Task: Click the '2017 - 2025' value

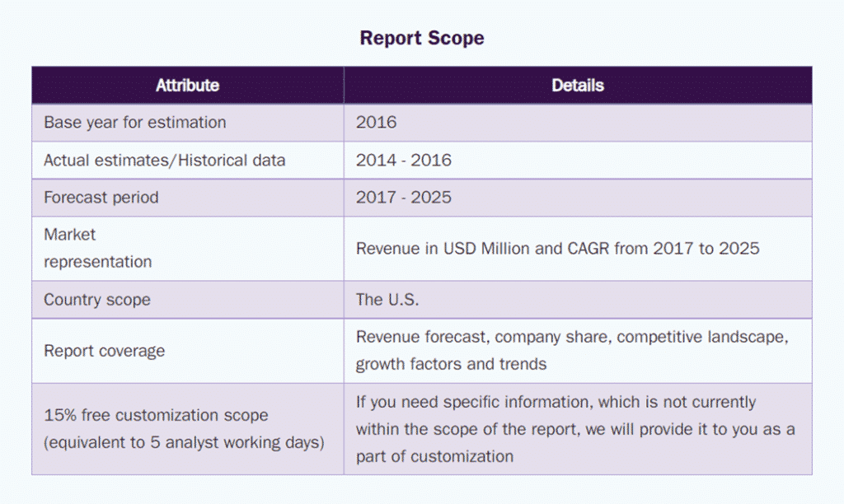Action: tap(404, 198)
